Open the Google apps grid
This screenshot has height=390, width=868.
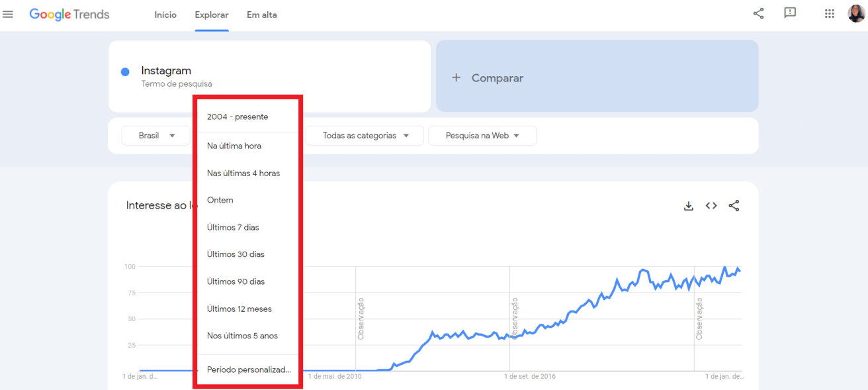(x=829, y=14)
